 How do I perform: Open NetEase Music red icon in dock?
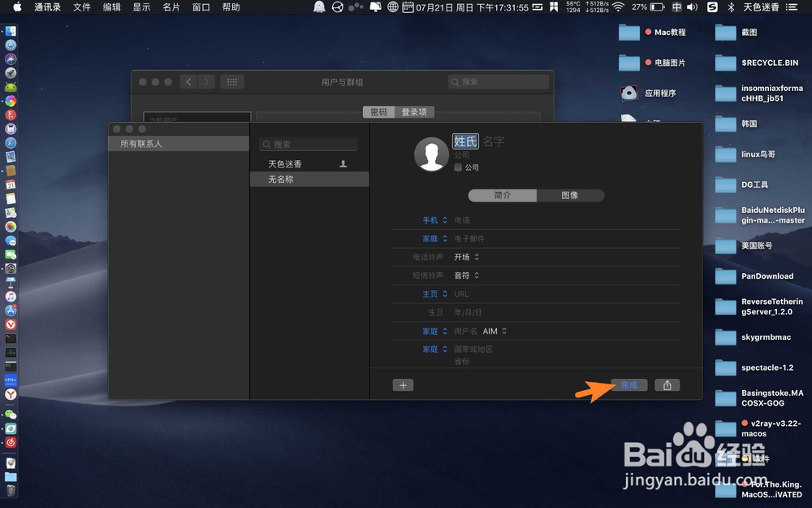tap(11, 443)
